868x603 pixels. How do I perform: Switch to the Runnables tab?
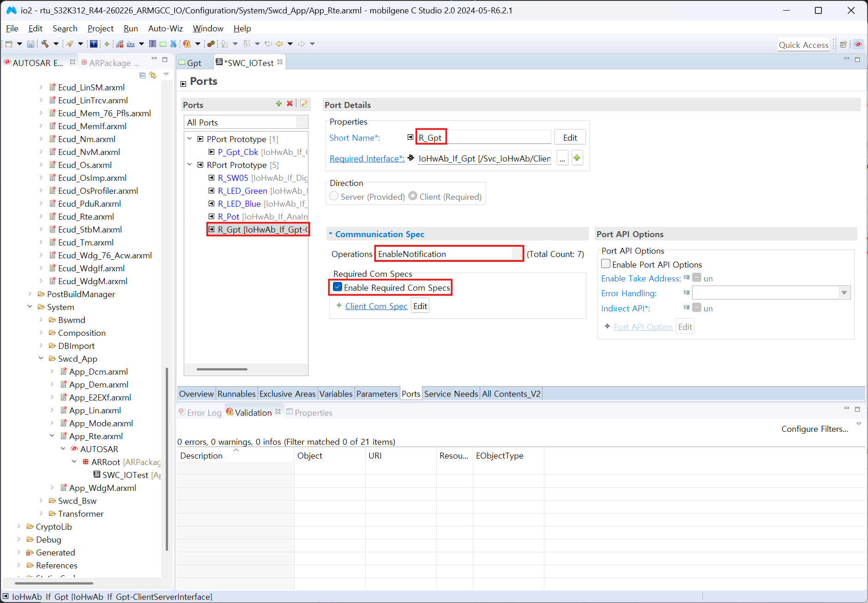pos(236,394)
